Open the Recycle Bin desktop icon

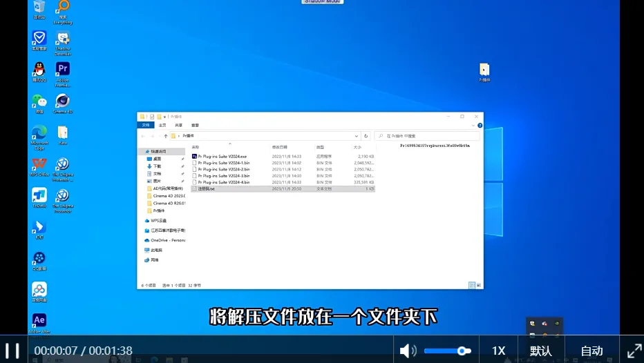pos(39,10)
